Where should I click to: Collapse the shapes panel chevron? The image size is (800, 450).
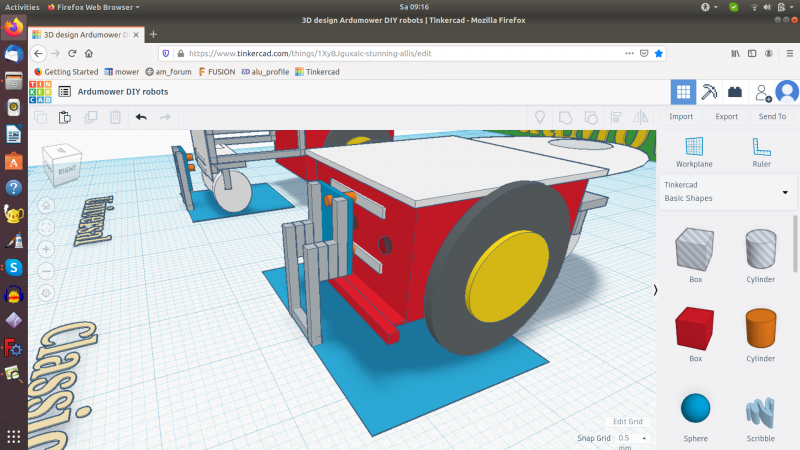pos(655,290)
